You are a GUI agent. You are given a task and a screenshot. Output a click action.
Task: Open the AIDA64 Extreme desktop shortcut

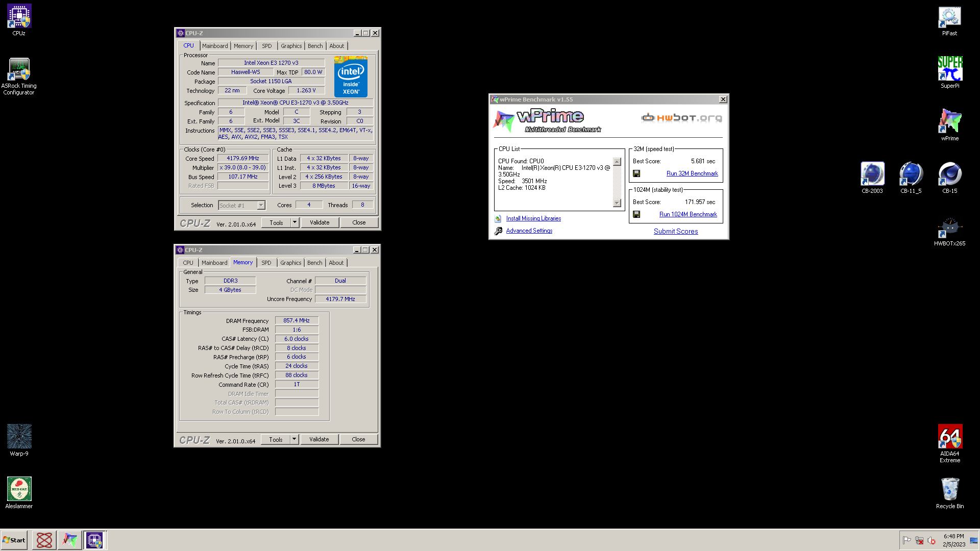(949, 443)
